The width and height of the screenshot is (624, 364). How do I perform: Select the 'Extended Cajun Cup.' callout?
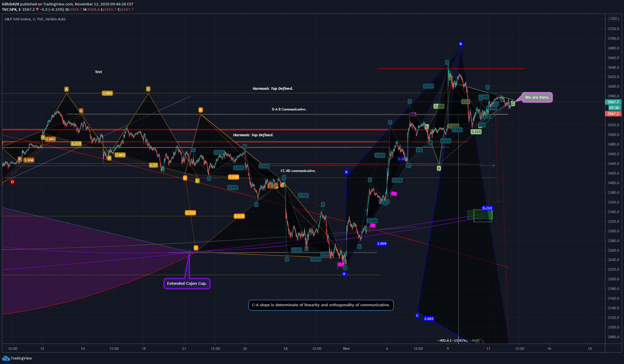[187, 284]
